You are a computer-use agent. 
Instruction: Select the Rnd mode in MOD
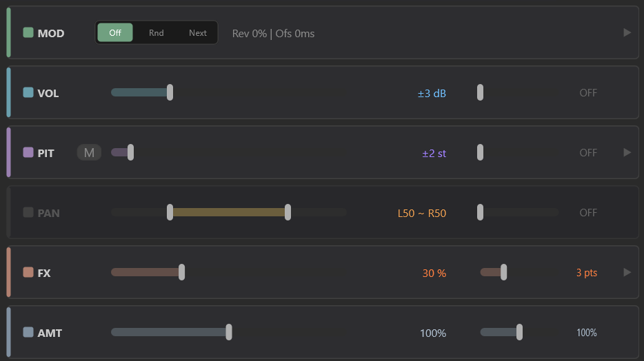click(156, 32)
